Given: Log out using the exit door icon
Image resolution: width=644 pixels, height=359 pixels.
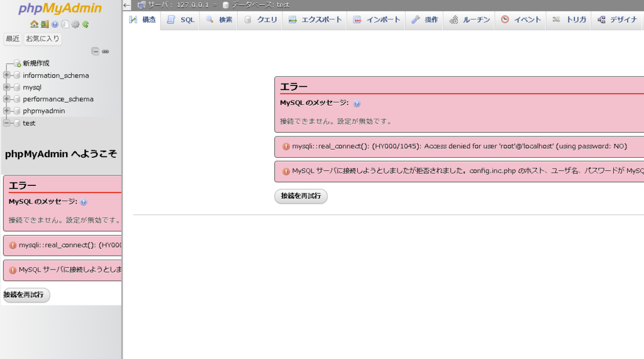Looking at the screenshot, I should (45, 25).
